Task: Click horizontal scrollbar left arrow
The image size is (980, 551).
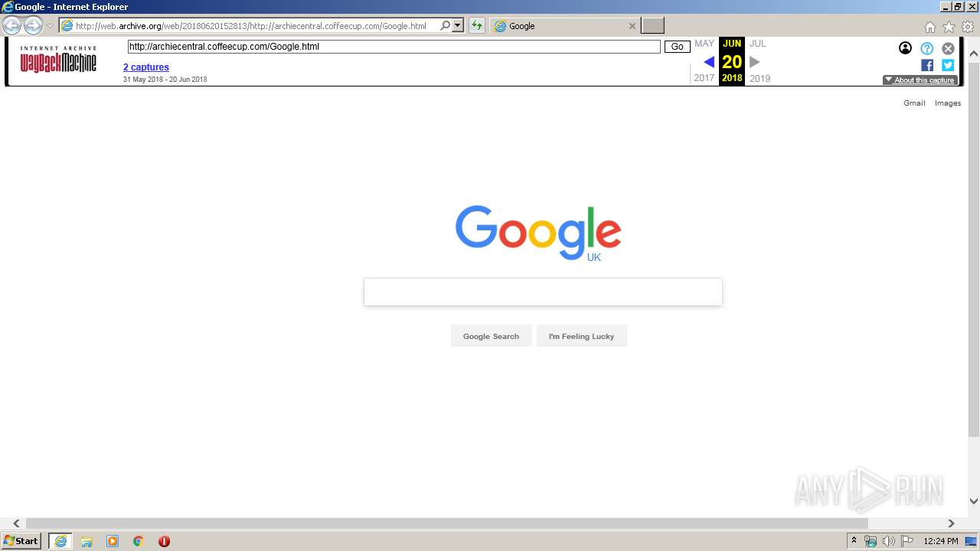Action: pyautogui.click(x=17, y=523)
